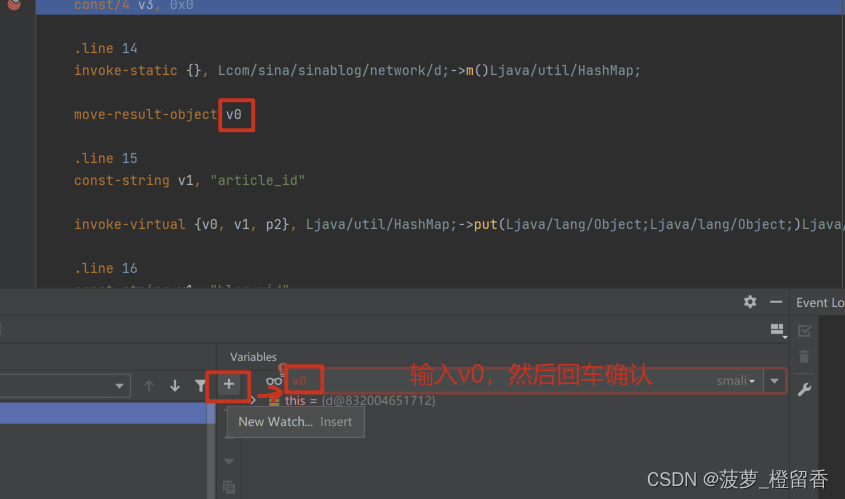
Task: Click the highlighted 'const/4 v3' line
Action: (134, 5)
